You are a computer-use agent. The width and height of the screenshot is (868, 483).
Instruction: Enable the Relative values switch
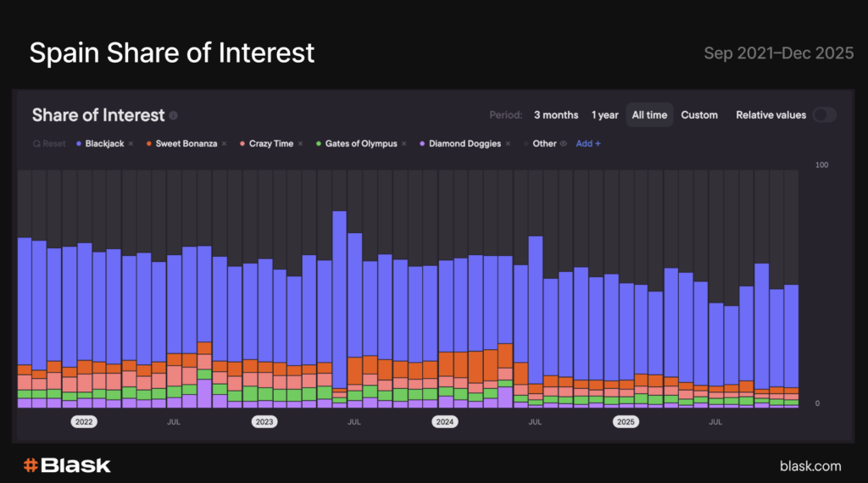click(824, 115)
